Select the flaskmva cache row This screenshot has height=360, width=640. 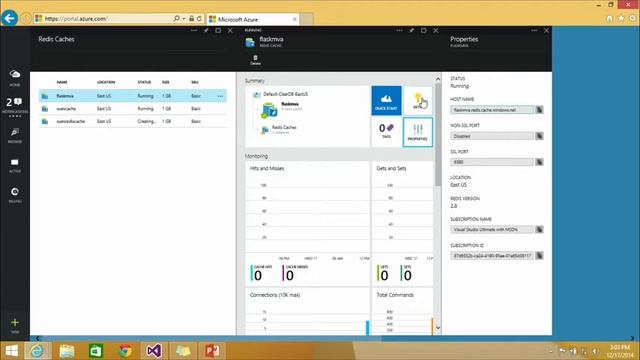click(133, 96)
